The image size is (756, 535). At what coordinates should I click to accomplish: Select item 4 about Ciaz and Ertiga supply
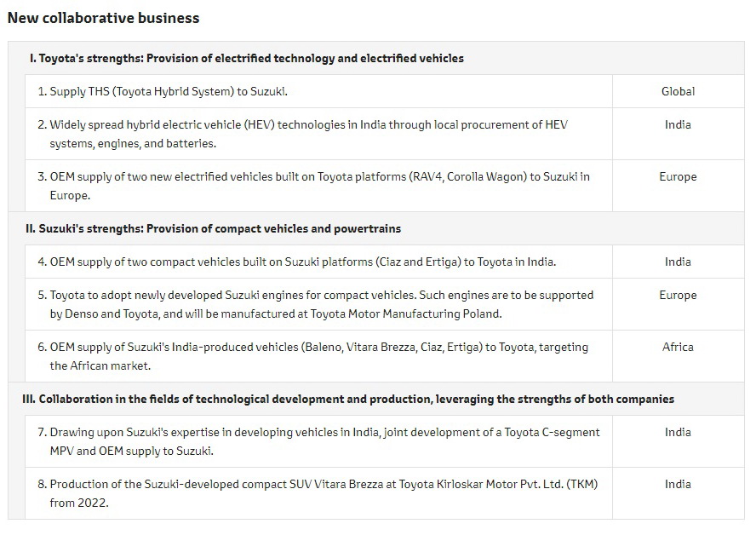click(302, 262)
